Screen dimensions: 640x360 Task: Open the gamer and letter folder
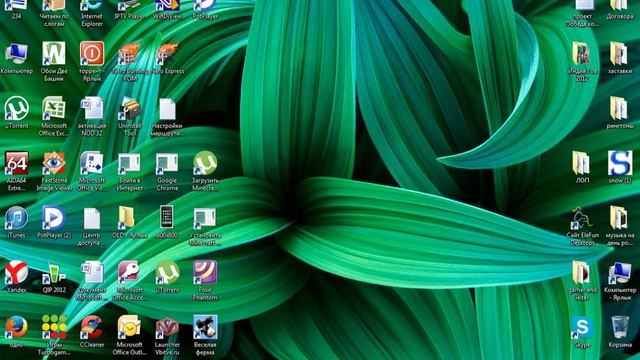582,281
